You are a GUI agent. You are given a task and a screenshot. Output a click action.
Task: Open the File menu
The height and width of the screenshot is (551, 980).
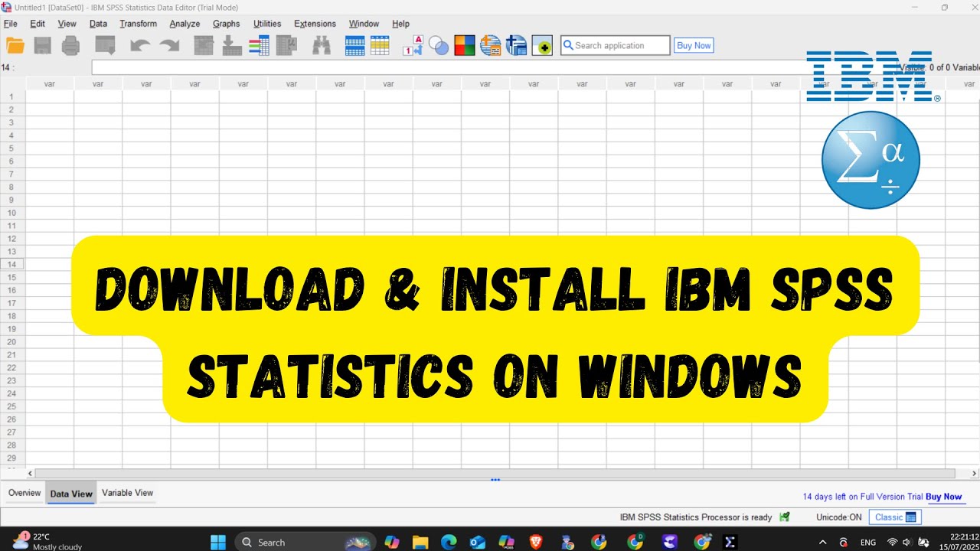pos(11,24)
